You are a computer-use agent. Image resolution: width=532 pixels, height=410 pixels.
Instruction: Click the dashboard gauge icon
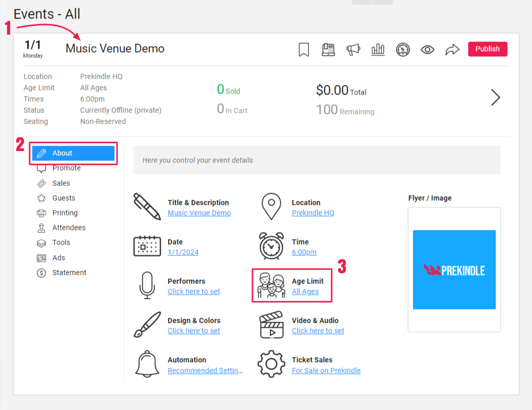403,50
